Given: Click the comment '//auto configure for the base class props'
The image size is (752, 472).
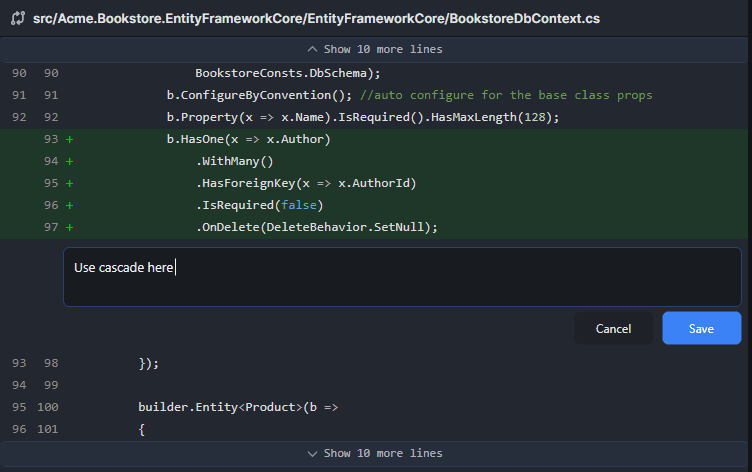Looking at the screenshot, I should (x=506, y=95).
